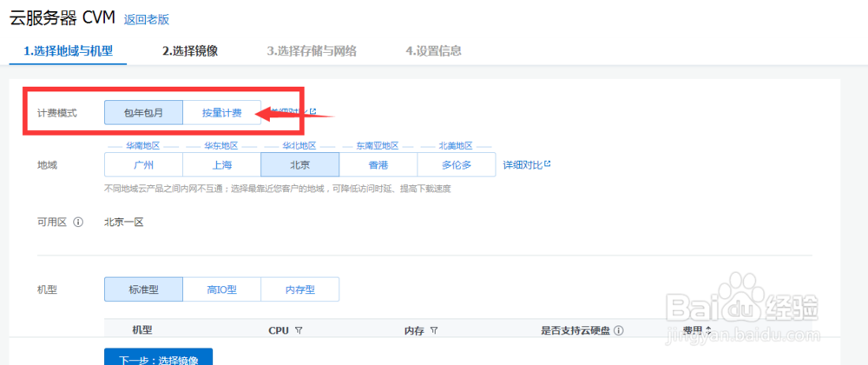Switch to step 1.选择地域与机型 tab
Image resolution: width=868 pixels, height=365 pixels.
pyautogui.click(x=68, y=51)
